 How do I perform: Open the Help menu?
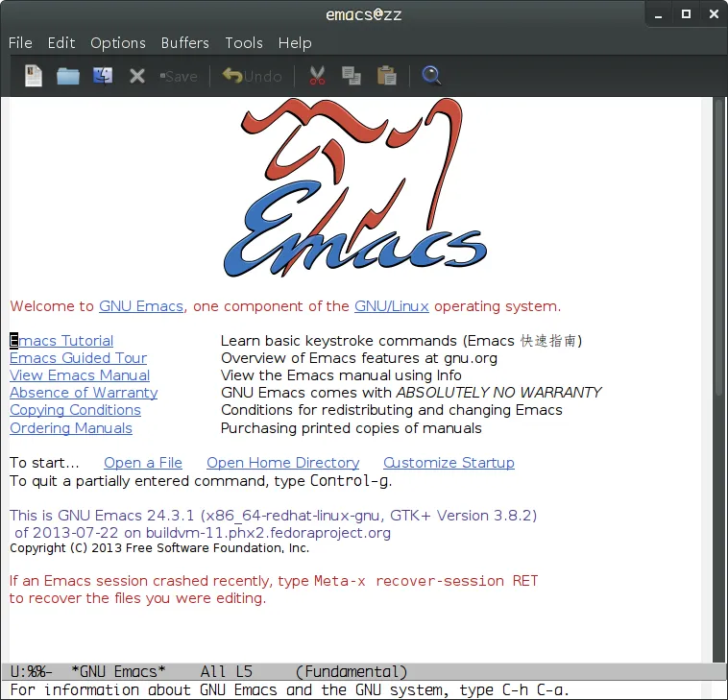point(295,43)
